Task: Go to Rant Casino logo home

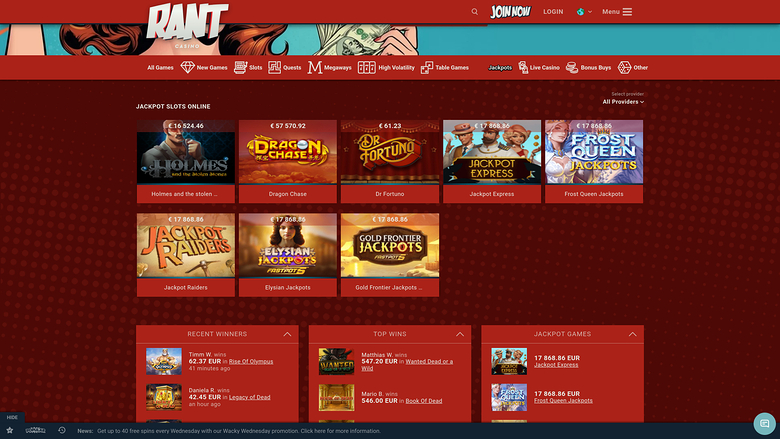Action: 187,24
